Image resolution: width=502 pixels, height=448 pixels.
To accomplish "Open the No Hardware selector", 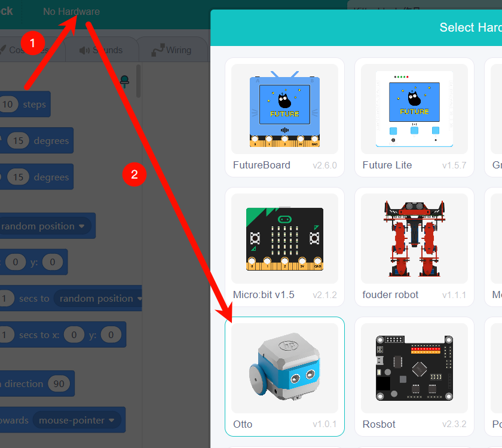I will (71, 11).
